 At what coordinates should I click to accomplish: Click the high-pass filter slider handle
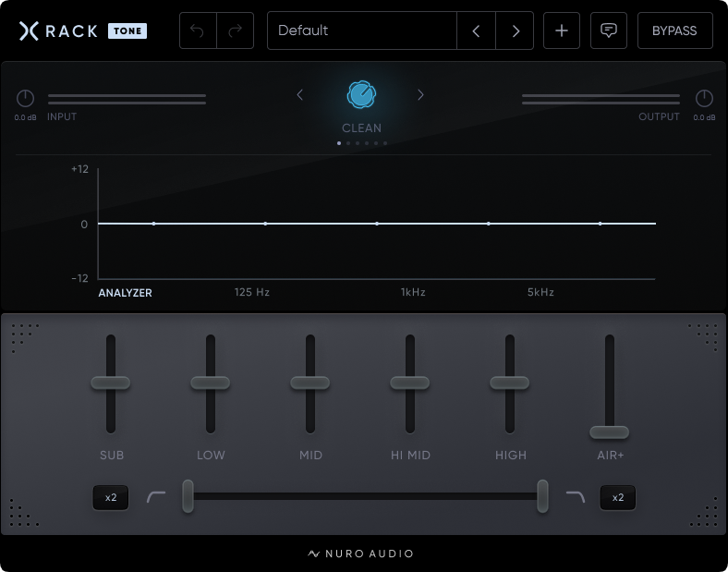[188, 496]
